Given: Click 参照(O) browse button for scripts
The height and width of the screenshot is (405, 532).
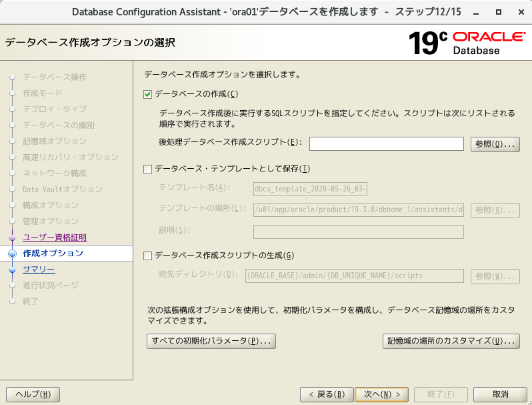Looking at the screenshot, I should coord(495,144).
